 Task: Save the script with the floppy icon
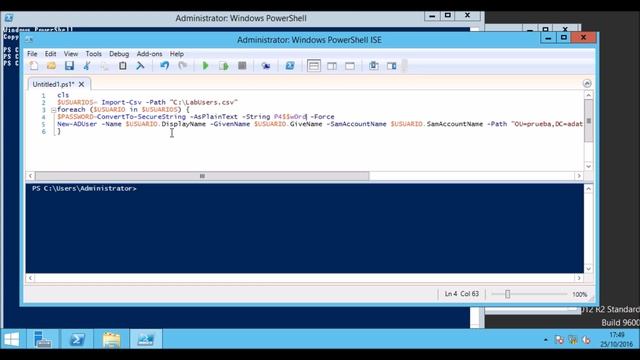(69, 66)
